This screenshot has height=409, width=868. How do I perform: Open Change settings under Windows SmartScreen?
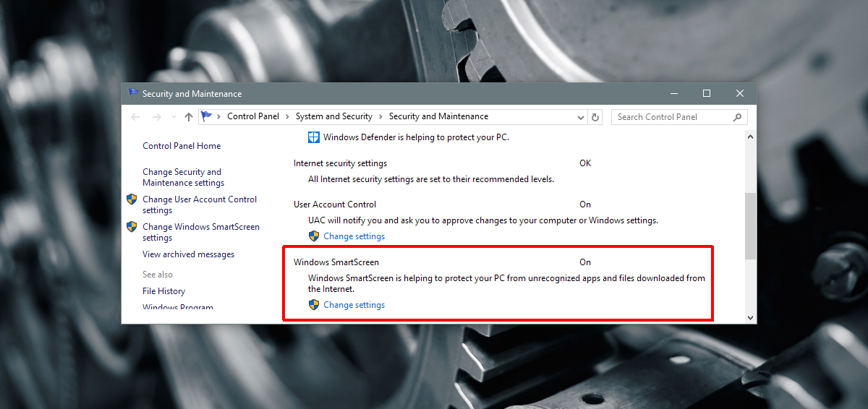click(354, 305)
